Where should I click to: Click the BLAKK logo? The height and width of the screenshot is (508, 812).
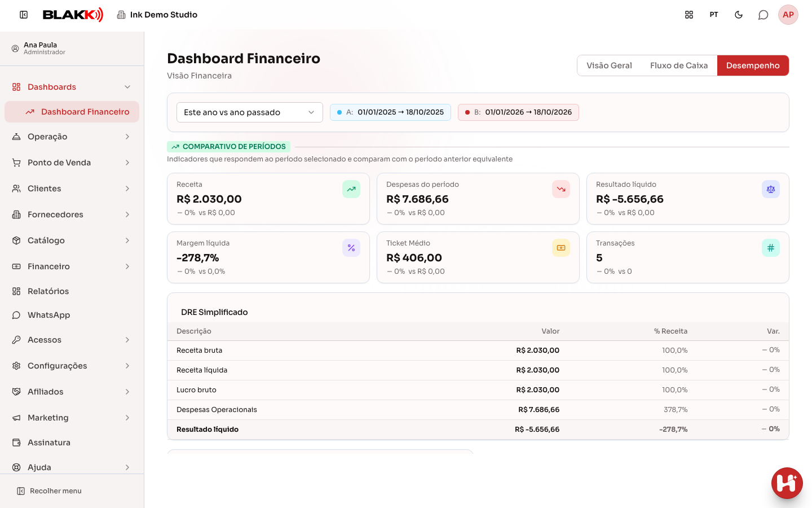point(73,15)
